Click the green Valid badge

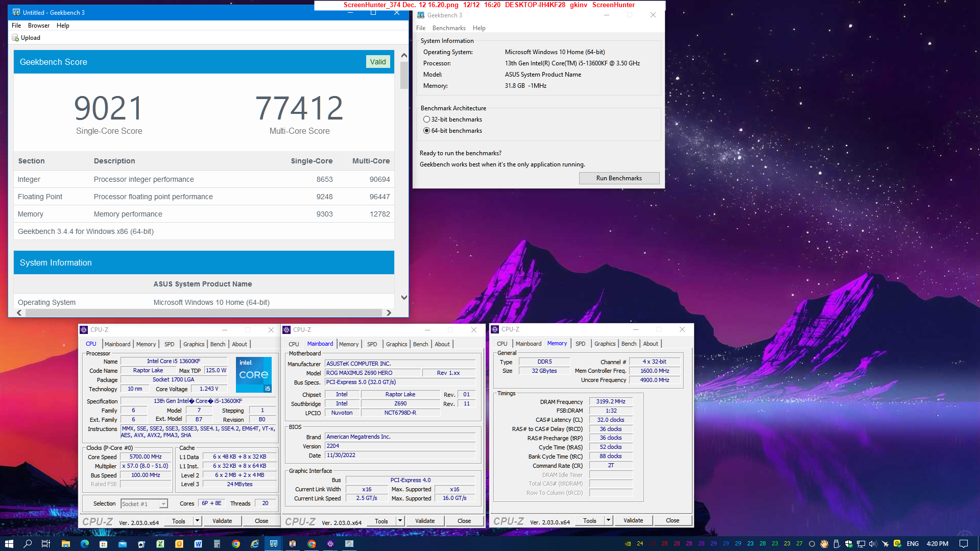point(378,62)
